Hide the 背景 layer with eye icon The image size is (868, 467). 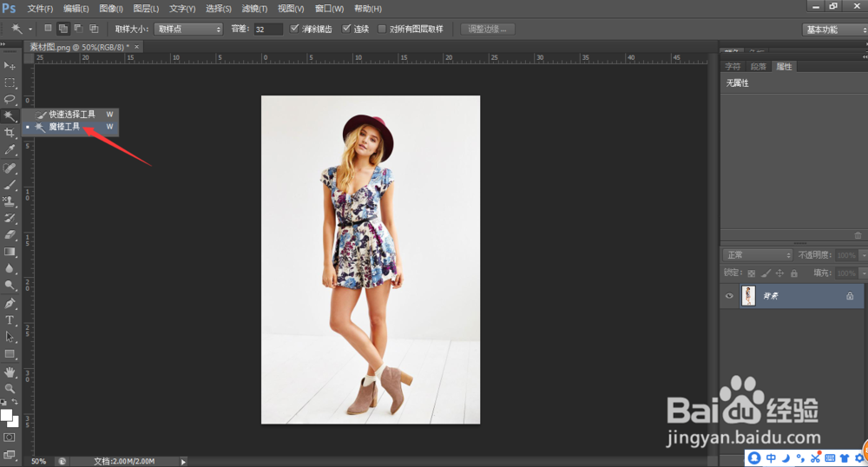(729, 296)
